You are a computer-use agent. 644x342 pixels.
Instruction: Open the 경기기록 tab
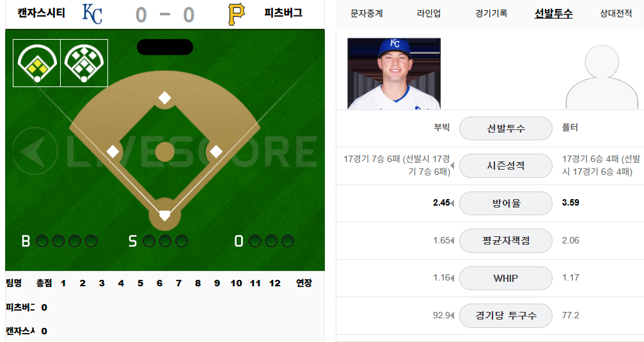[x=491, y=13]
